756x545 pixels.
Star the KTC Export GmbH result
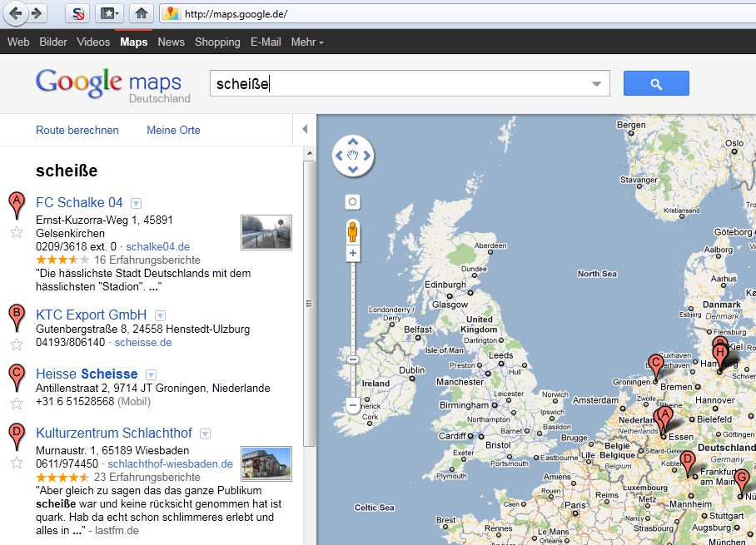coord(17,344)
